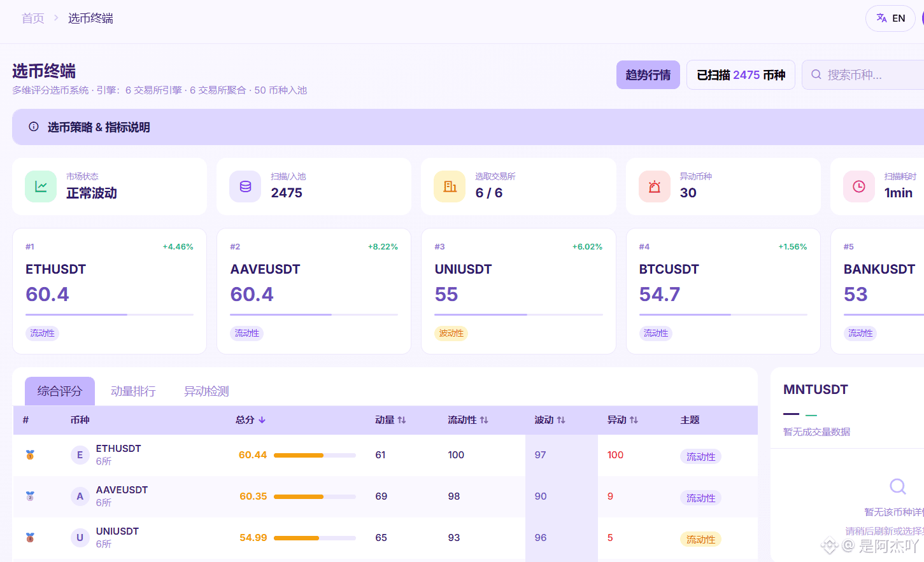Viewport: 924px width, 562px height.
Task: Click the sort arrows next to 波动 column header
Action: coord(561,420)
